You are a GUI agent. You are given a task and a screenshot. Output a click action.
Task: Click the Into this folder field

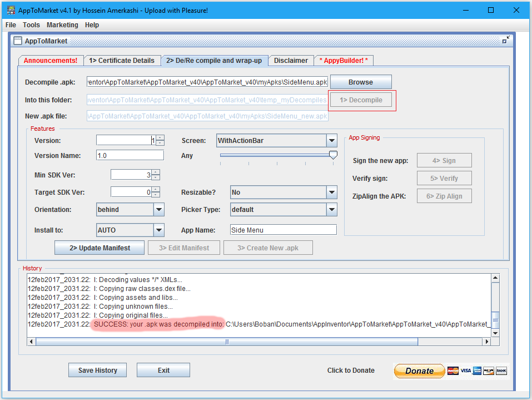click(x=207, y=100)
